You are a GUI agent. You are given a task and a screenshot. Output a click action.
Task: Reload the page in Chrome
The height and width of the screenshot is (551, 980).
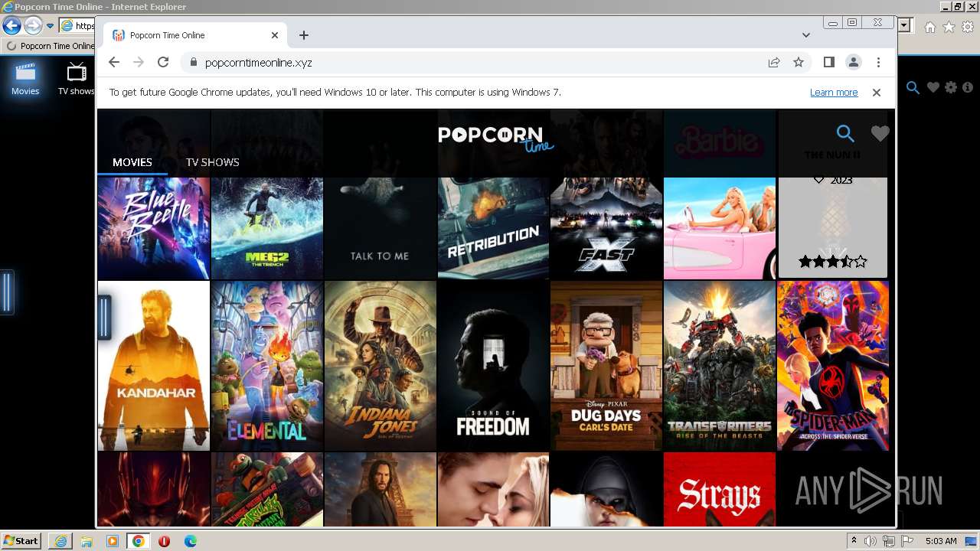[x=162, y=63]
